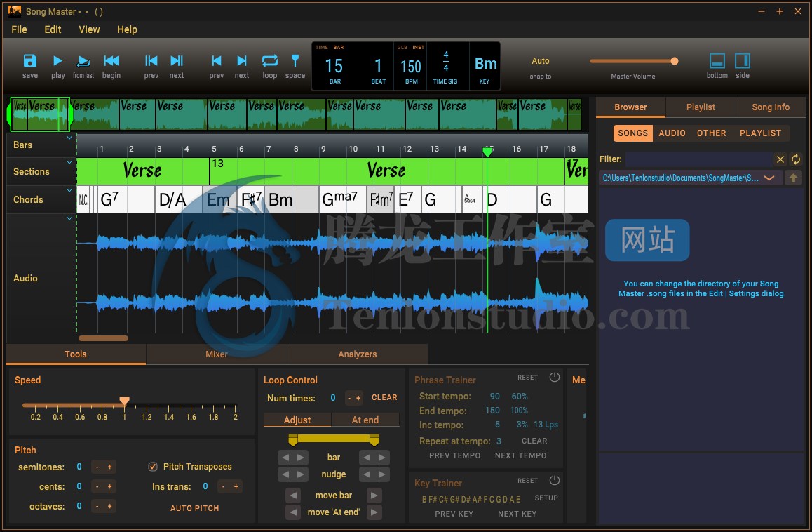Clear the filter with X icon
The width and height of the screenshot is (812, 532).
click(x=780, y=159)
